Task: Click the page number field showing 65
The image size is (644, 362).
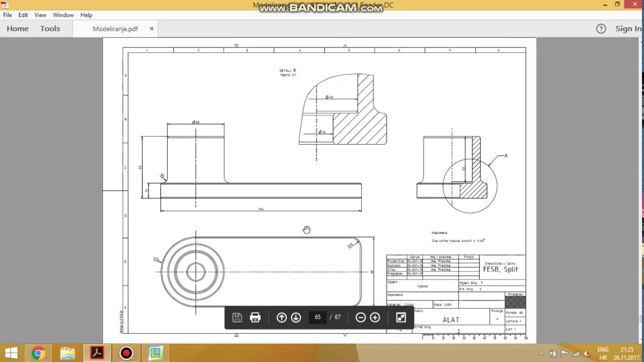Action: tap(317, 317)
